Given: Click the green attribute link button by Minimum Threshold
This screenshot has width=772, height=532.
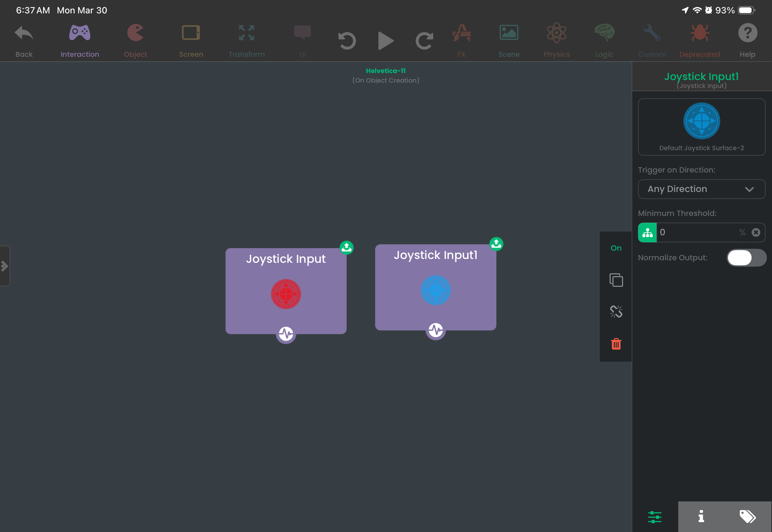Looking at the screenshot, I should coord(647,232).
